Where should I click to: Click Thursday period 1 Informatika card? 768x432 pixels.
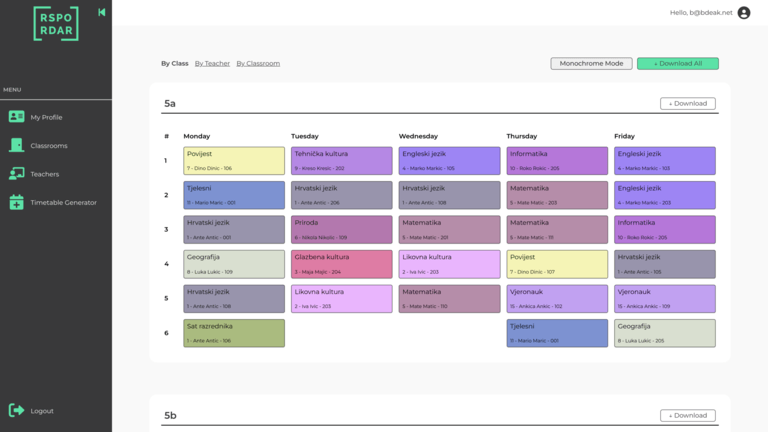[557, 161]
